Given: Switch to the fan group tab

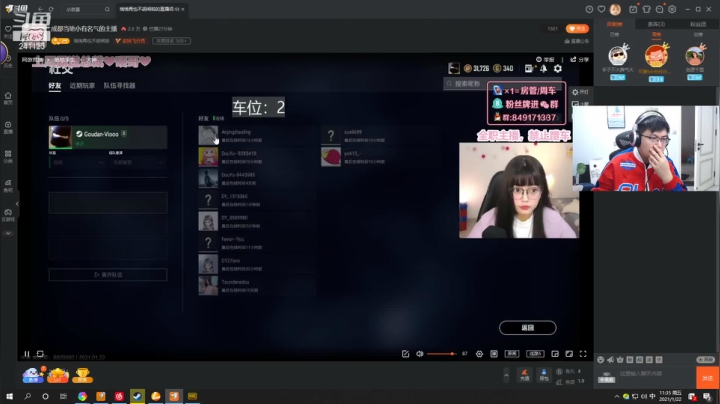Looking at the screenshot, I should [x=698, y=24].
